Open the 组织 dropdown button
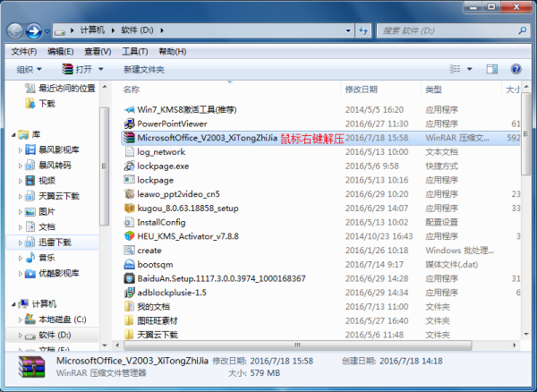537x392 pixels. [x=30, y=70]
